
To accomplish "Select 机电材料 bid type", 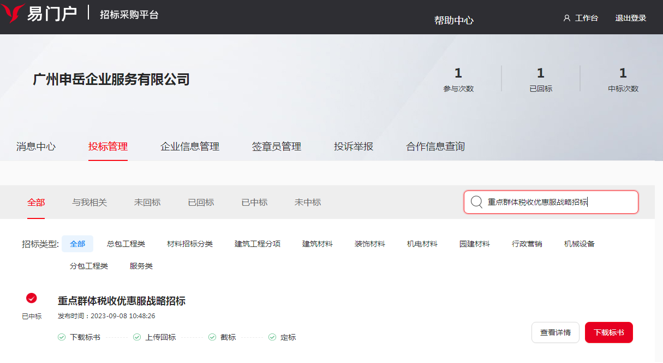I will click(422, 244).
